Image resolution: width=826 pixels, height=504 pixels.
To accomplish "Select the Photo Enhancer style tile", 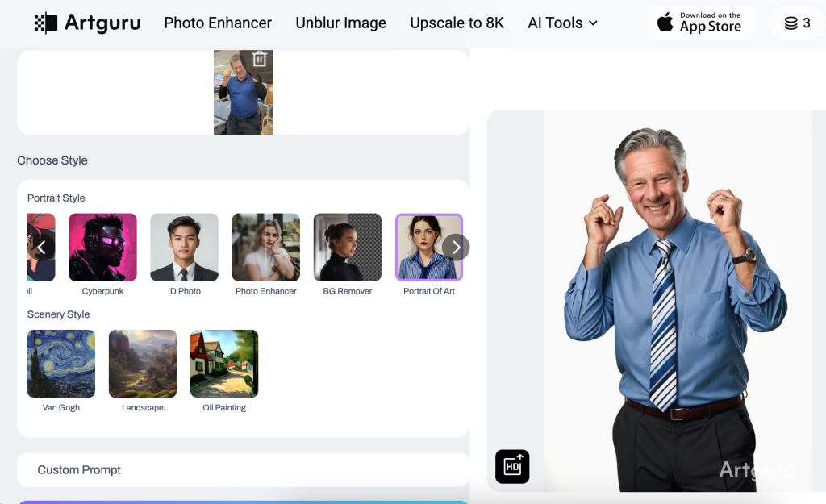I will (265, 247).
